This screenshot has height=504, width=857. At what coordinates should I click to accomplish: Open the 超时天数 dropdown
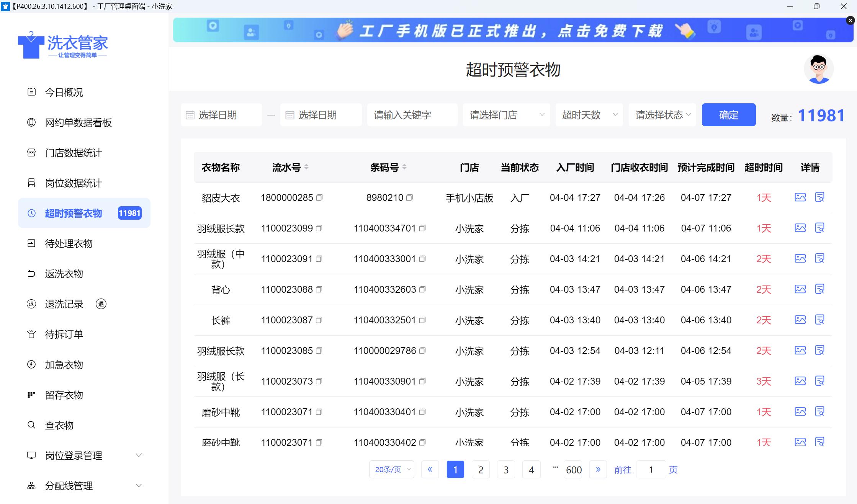(x=589, y=115)
